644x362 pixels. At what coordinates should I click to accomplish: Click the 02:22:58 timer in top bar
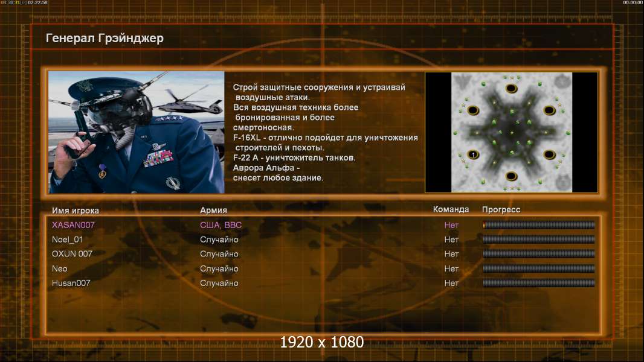click(37, 3)
